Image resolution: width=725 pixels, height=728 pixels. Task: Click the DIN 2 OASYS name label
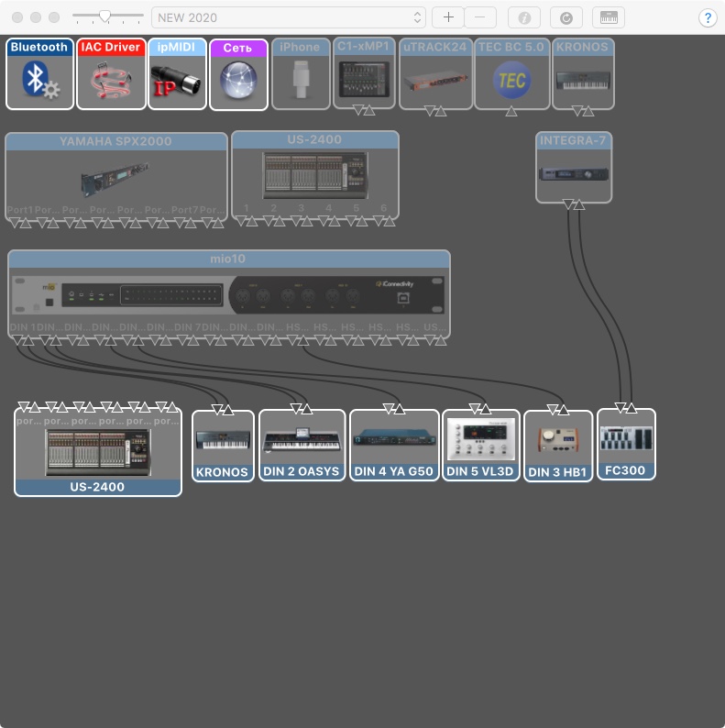pyautogui.click(x=302, y=471)
